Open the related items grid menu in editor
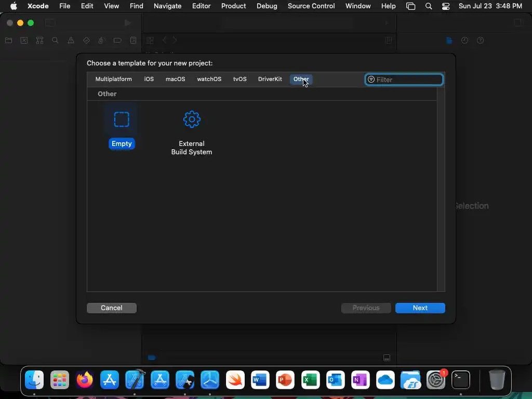532x399 pixels. coord(150,41)
